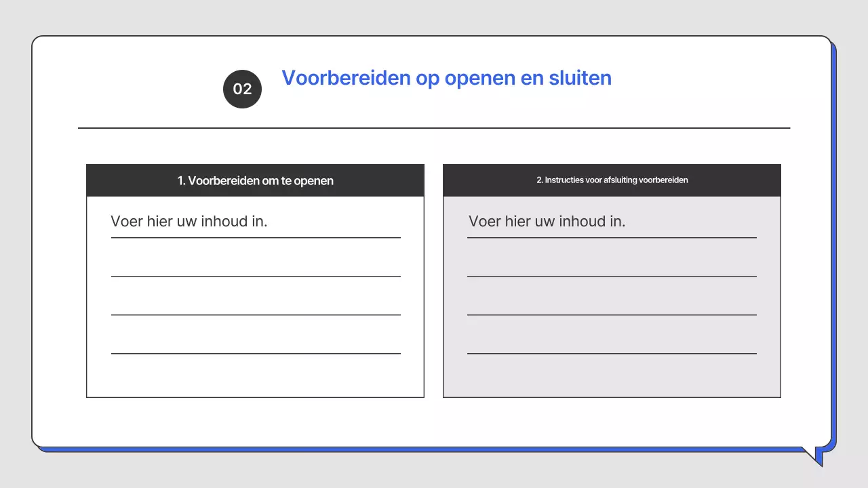
Task: Click the bottom writing line in the right panel
Action: pos(612,354)
